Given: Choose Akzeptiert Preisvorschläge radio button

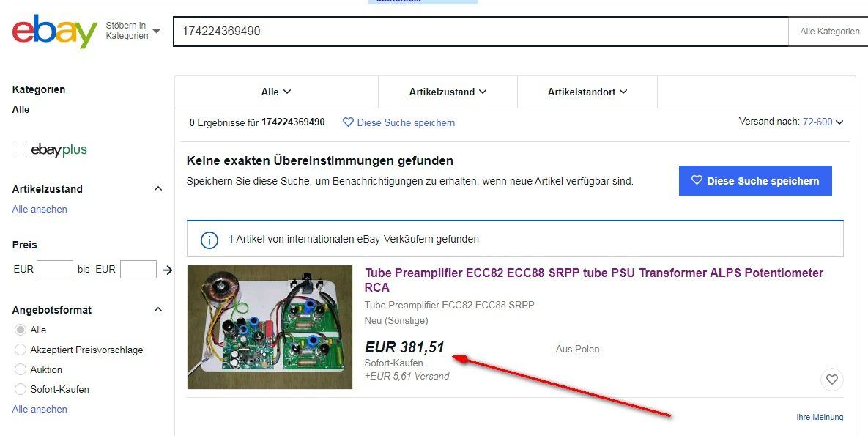Looking at the screenshot, I should tap(21, 350).
